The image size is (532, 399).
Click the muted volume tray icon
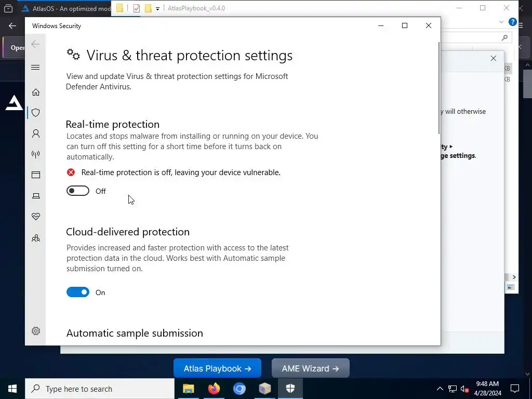click(465, 389)
